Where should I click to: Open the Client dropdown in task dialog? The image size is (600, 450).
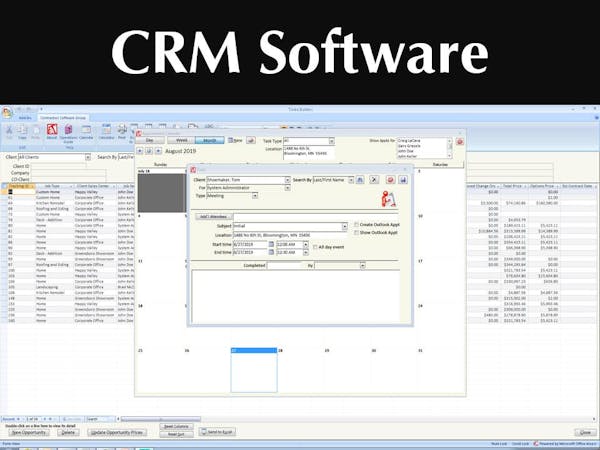(x=287, y=180)
